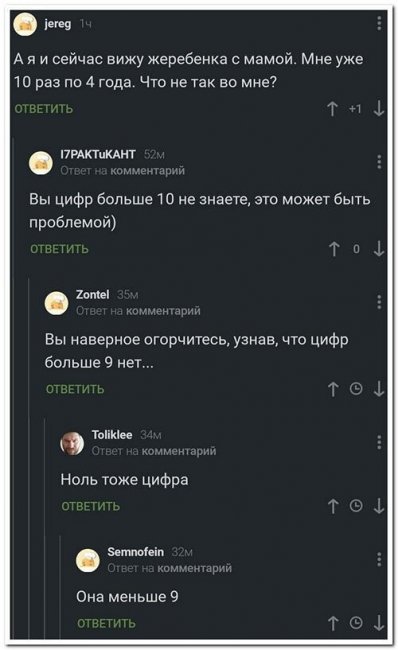Downvote Toliklee's comment

[379, 506]
